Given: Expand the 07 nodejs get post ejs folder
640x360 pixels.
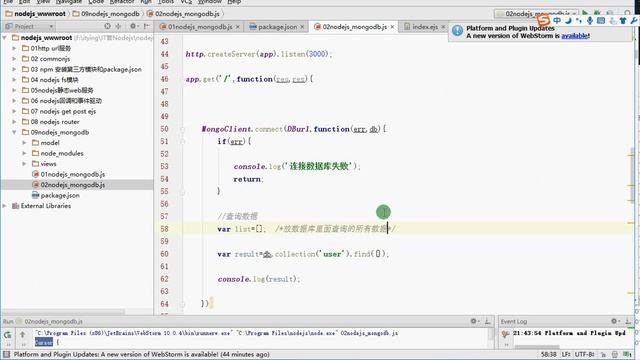Looking at the screenshot, I should click(x=14, y=111).
